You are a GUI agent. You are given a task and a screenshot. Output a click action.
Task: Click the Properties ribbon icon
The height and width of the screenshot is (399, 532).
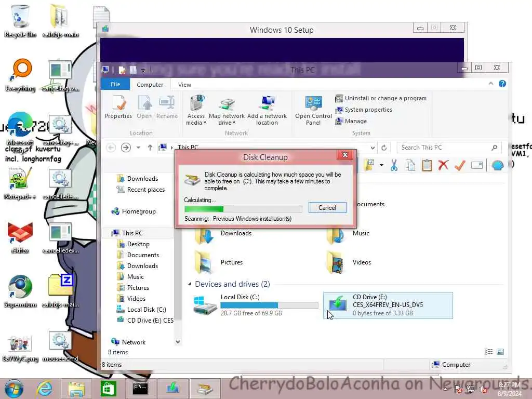(118, 107)
